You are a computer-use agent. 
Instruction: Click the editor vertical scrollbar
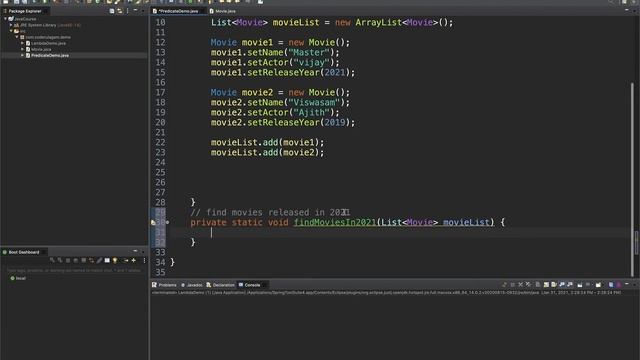(x=632, y=180)
